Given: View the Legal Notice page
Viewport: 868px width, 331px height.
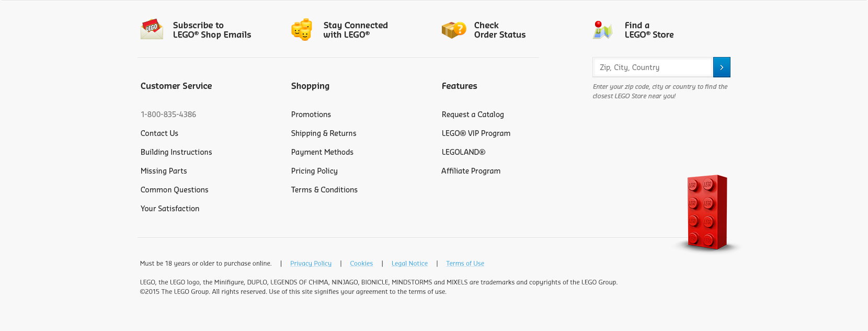Looking at the screenshot, I should [x=409, y=264].
